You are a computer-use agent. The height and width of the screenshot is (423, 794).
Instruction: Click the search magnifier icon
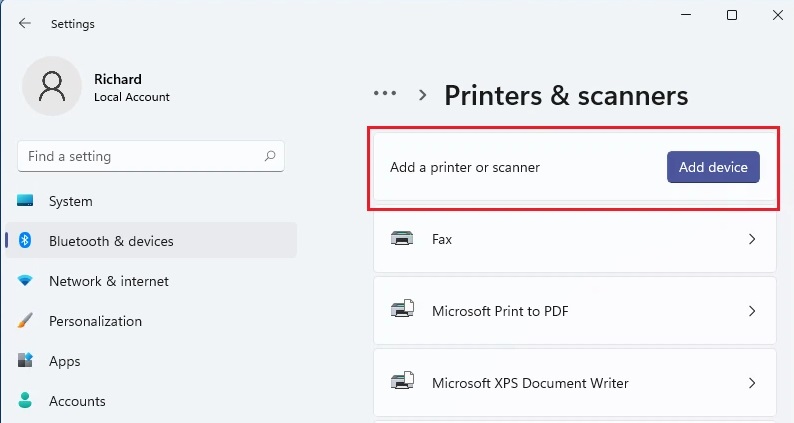(x=270, y=156)
